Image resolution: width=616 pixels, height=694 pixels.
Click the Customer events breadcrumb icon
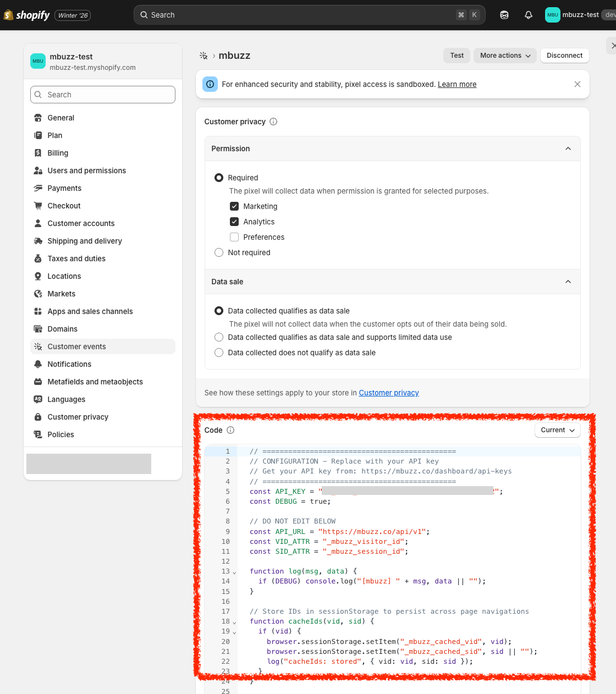coord(204,56)
